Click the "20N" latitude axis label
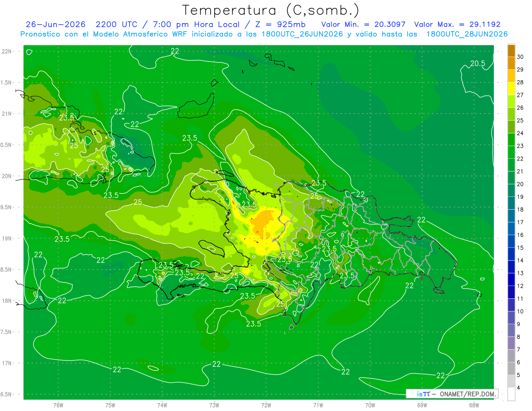532x411 pixels. pyautogui.click(x=8, y=176)
